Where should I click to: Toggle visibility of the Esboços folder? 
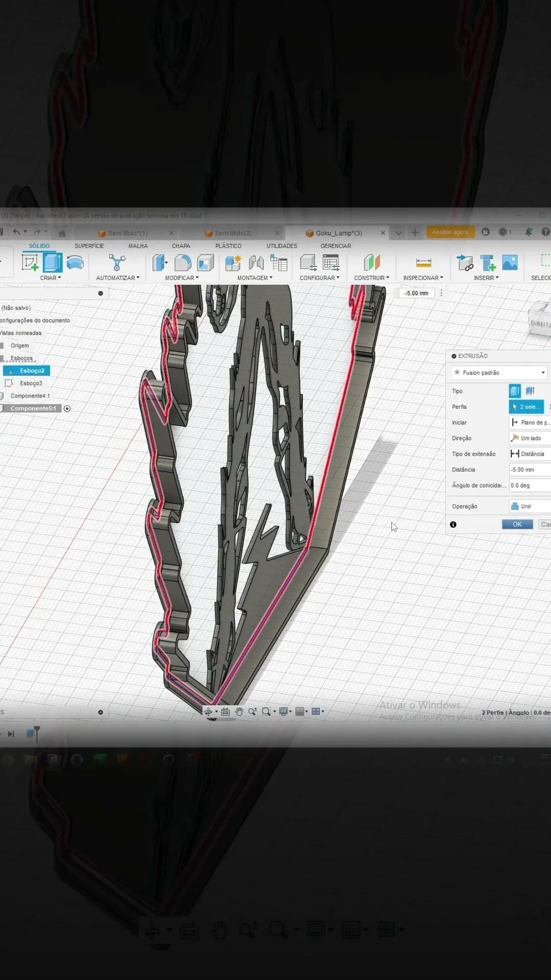coord(2,358)
